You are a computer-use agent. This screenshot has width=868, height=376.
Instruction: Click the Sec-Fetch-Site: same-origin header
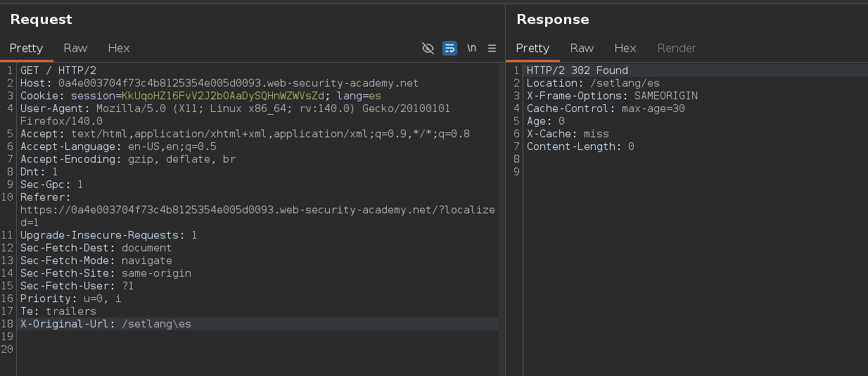pos(106,273)
